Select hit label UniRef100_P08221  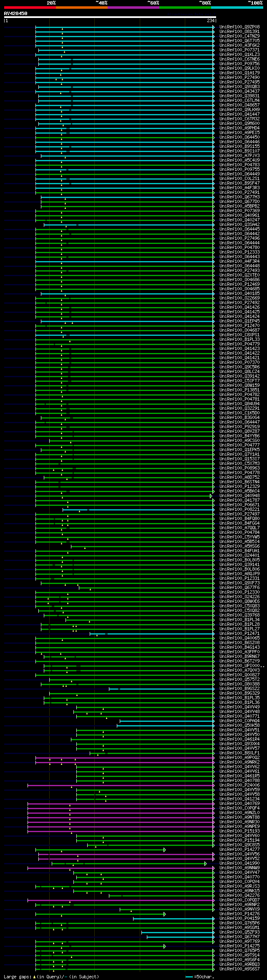[x=239, y=510]
